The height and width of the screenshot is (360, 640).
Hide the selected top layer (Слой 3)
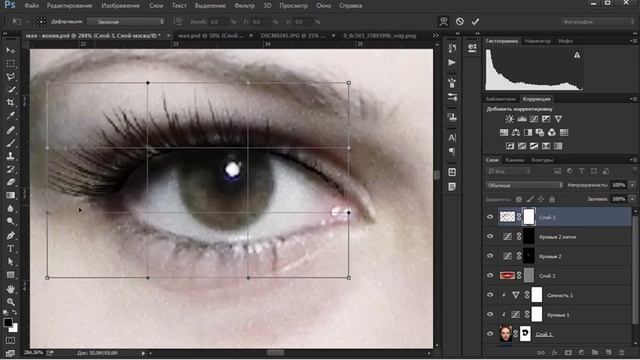pyautogui.click(x=490, y=217)
